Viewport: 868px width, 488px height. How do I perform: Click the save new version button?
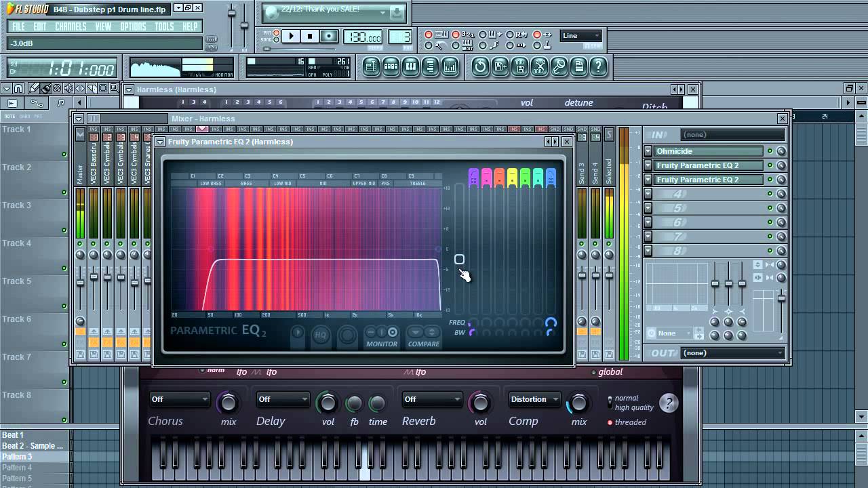500,66
